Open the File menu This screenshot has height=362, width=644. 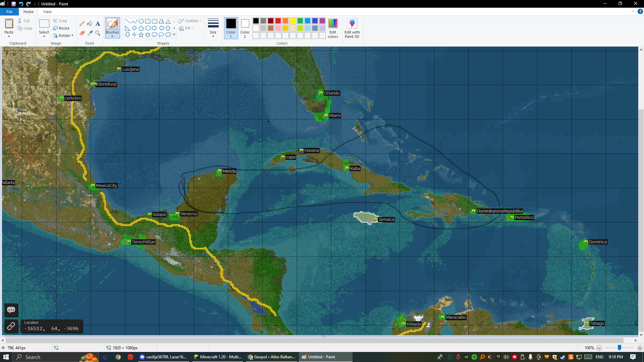(9, 12)
